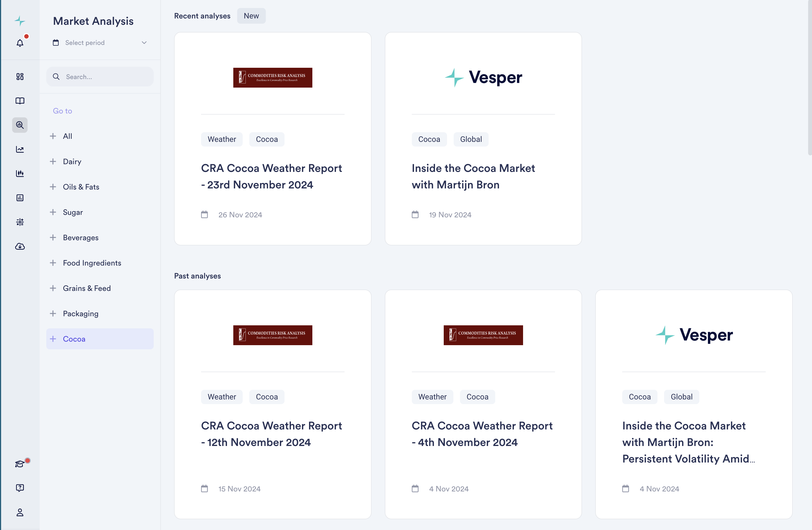Click Cocoa tag on 4th November report
The image size is (812, 530).
pyautogui.click(x=477, y=397)
